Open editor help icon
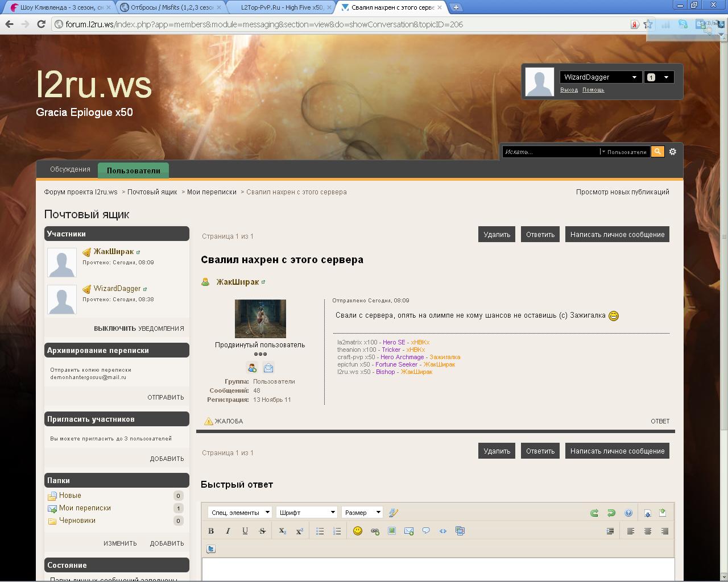Screen dimensions: 728x582 pyautogui.click(x=628, y=513)
